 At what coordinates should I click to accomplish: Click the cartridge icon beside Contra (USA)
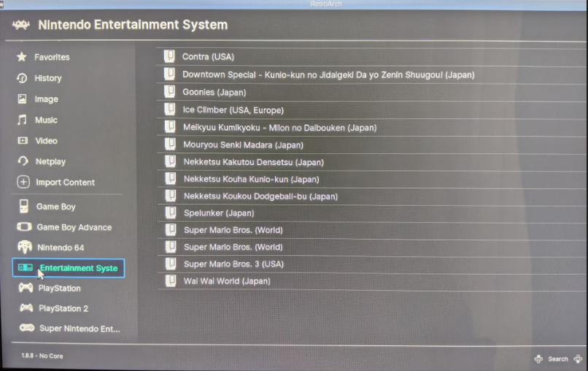pos(169,56)
